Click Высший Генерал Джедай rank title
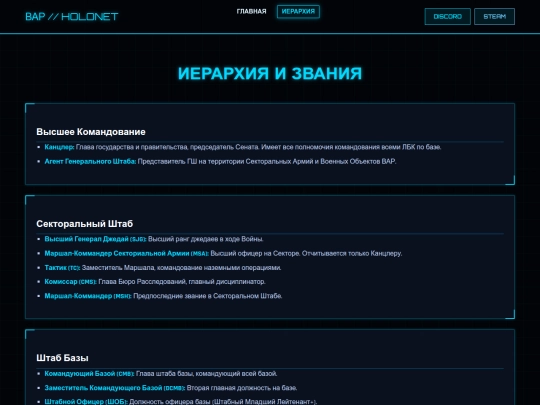540x405 pixels. pos(95,239)
